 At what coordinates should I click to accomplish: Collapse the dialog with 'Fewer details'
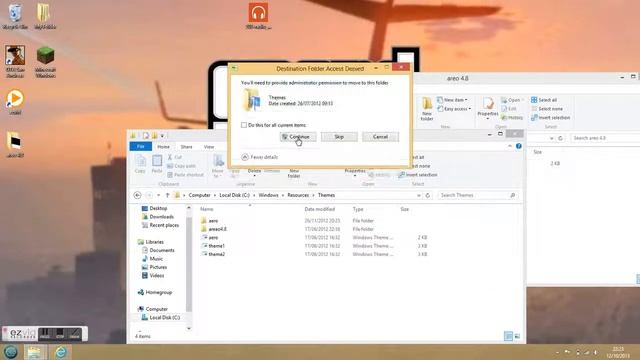click(260, 157)
